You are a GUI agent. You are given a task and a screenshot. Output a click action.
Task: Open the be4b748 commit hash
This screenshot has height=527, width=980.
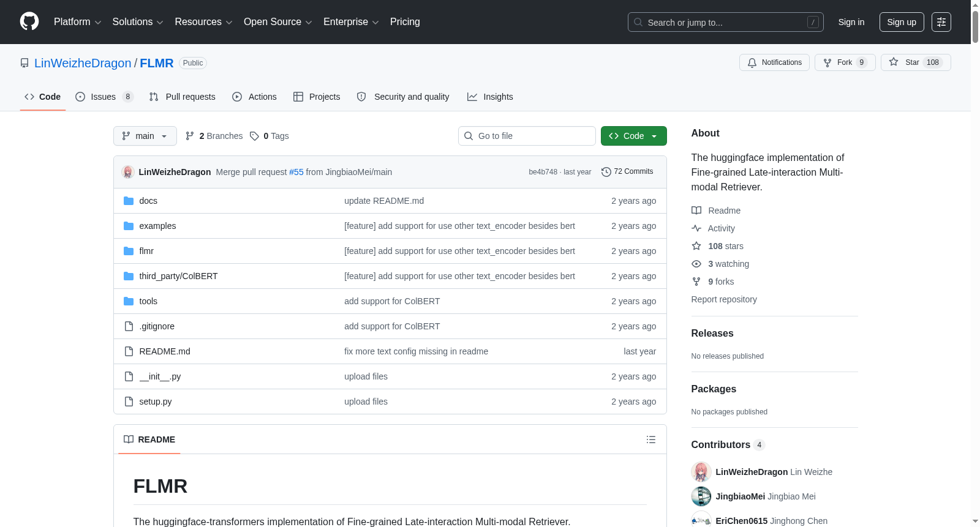pyautogui.click(x=543, y=172)
